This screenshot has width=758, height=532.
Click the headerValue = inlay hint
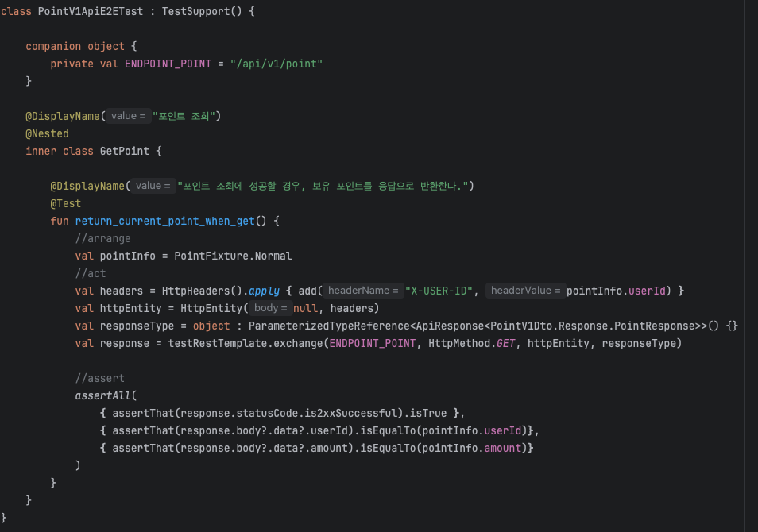525,291
